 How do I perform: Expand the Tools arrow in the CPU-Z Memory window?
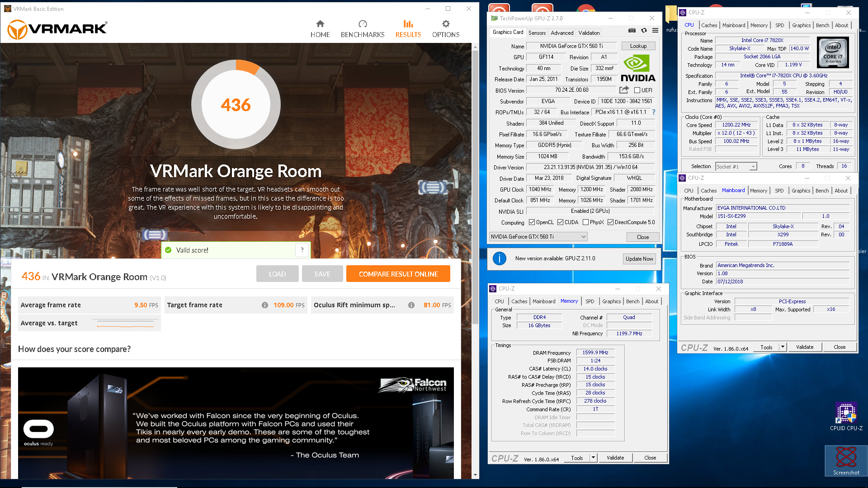click(x=593, y=458)
